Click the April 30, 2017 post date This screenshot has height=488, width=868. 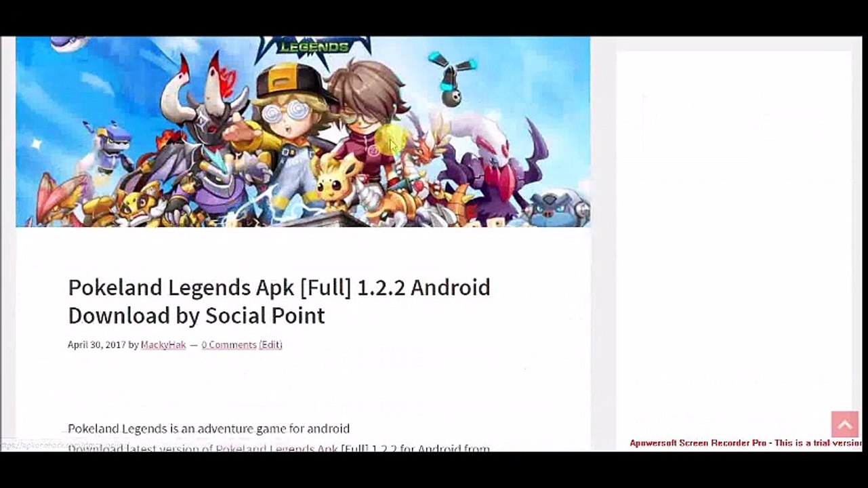[x=97, y=344]
